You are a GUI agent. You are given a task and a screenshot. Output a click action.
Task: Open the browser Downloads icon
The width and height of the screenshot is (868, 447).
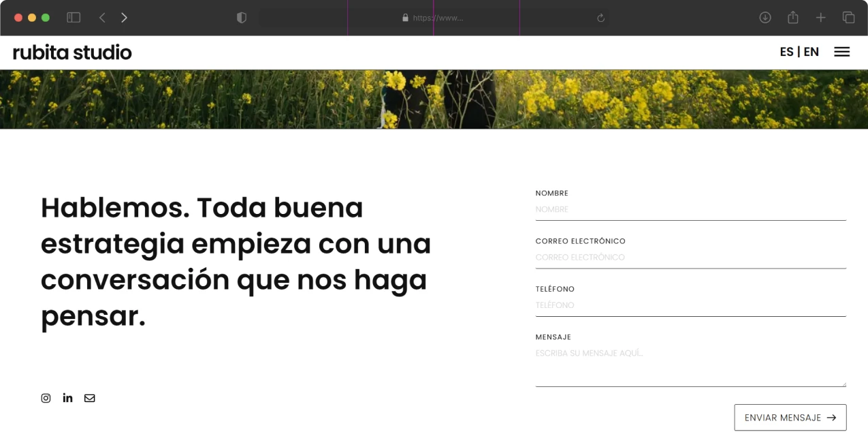pyautogui.click(x=765, y=18)
